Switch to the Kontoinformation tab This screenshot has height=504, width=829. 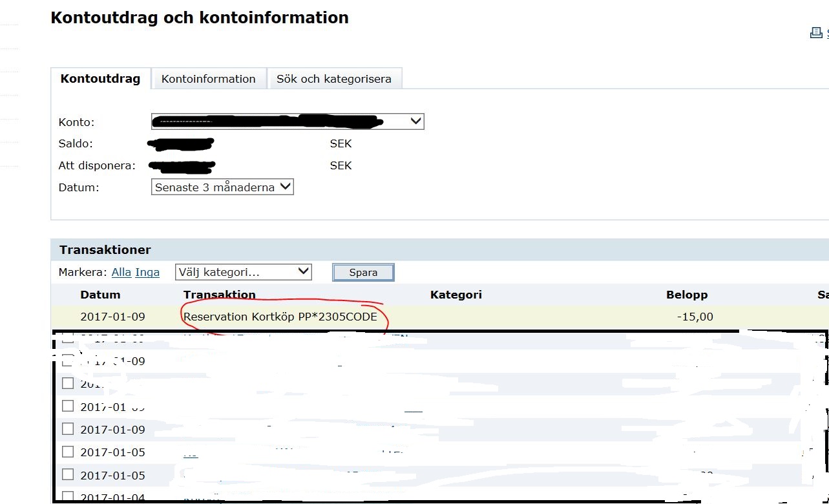point(208,79)
